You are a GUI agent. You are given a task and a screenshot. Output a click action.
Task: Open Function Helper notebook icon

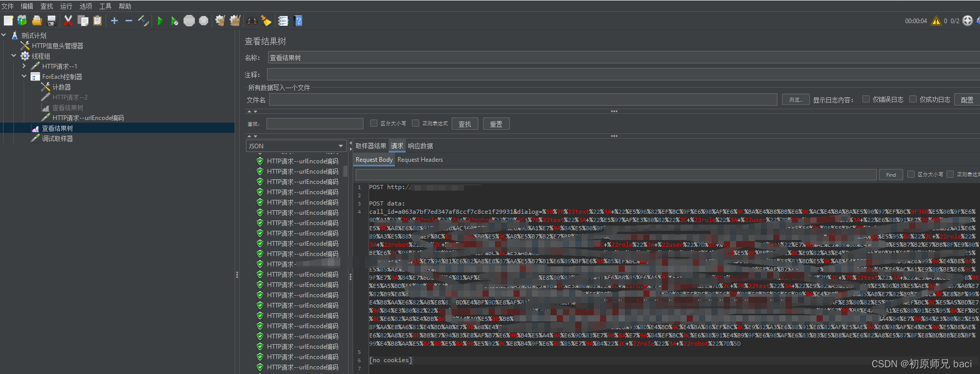coord(283,21)
